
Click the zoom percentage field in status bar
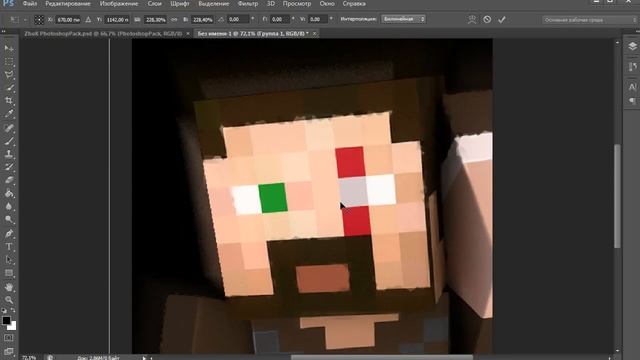click(29, 358)
